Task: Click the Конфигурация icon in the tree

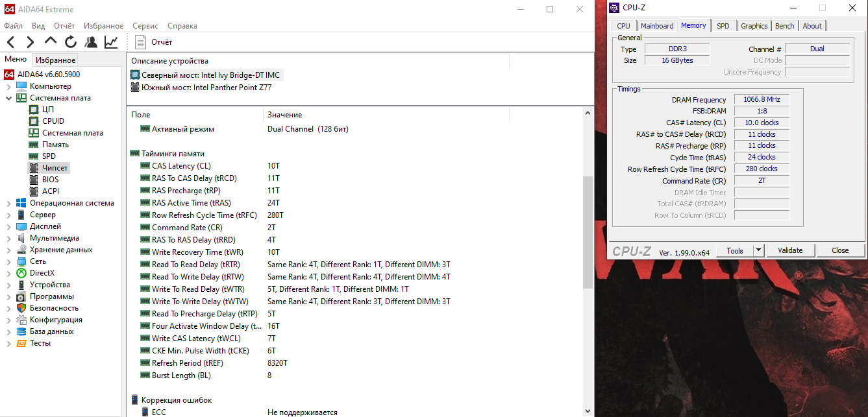Action: click(21, 320)
